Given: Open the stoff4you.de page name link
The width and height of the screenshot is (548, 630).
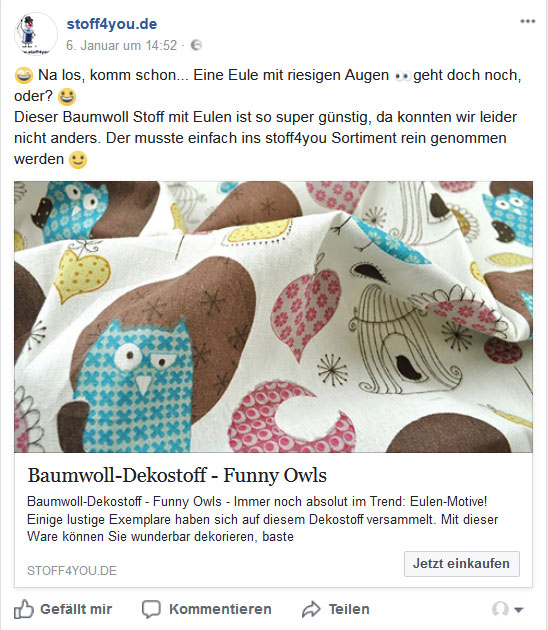Looking at the screenshot, I should click(x=112, y=24).
